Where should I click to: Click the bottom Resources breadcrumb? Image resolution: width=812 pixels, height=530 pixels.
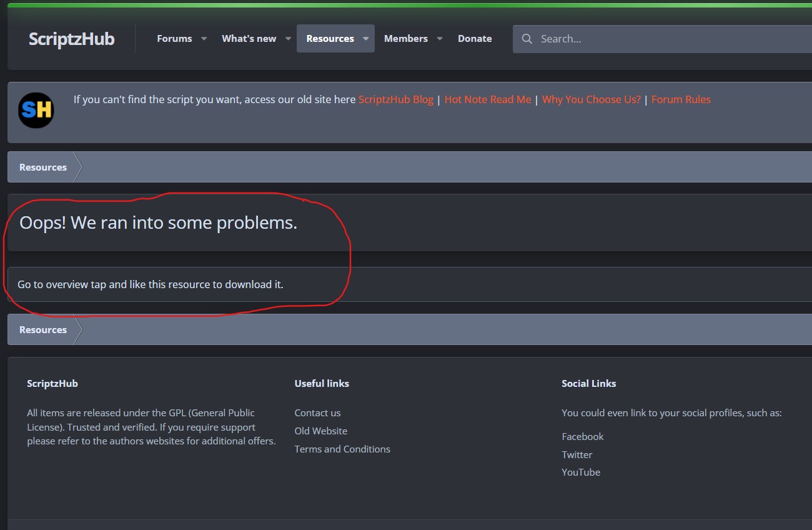[x=43, y=330]
